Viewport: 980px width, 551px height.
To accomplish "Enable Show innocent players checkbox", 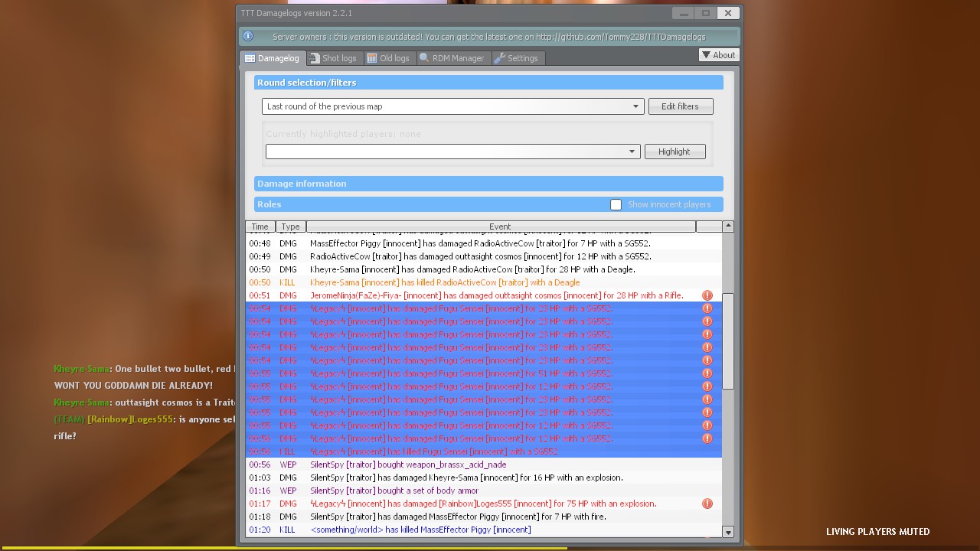I will (x=616, y=204).
